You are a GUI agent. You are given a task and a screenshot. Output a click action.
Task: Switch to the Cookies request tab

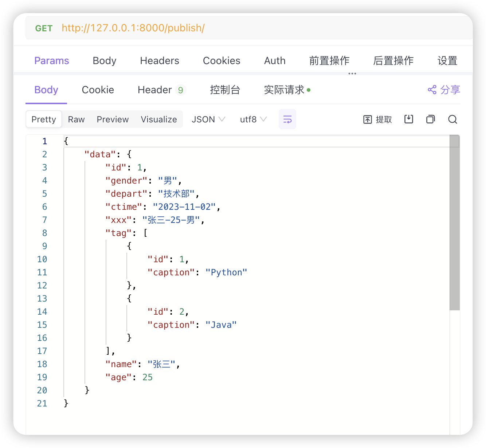pos(222,60)
